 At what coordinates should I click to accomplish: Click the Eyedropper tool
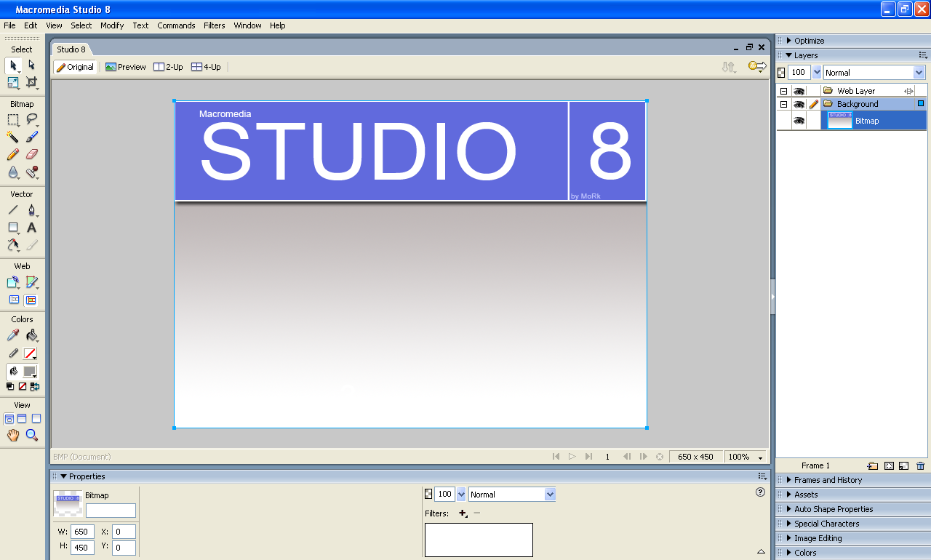13,335
